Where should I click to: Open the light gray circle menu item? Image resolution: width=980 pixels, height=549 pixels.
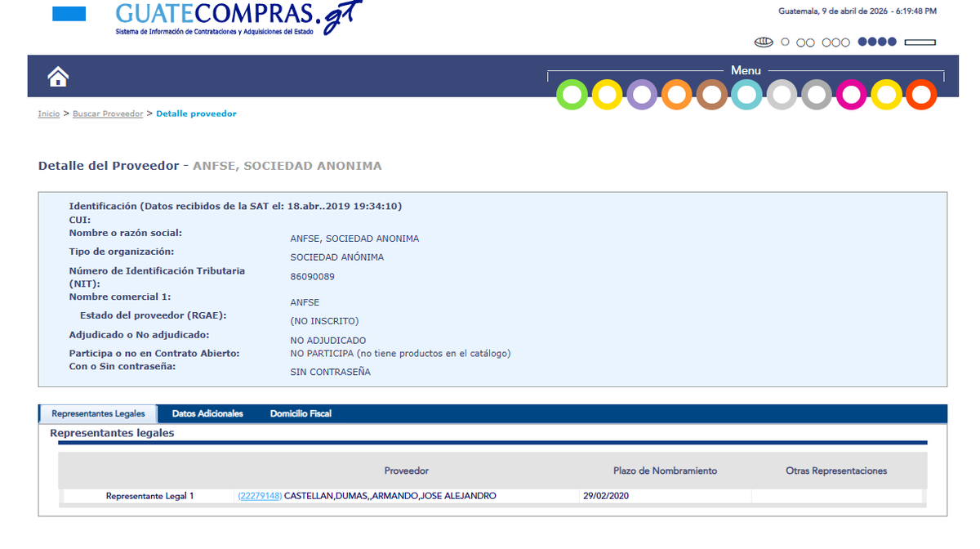pos(782,95)
